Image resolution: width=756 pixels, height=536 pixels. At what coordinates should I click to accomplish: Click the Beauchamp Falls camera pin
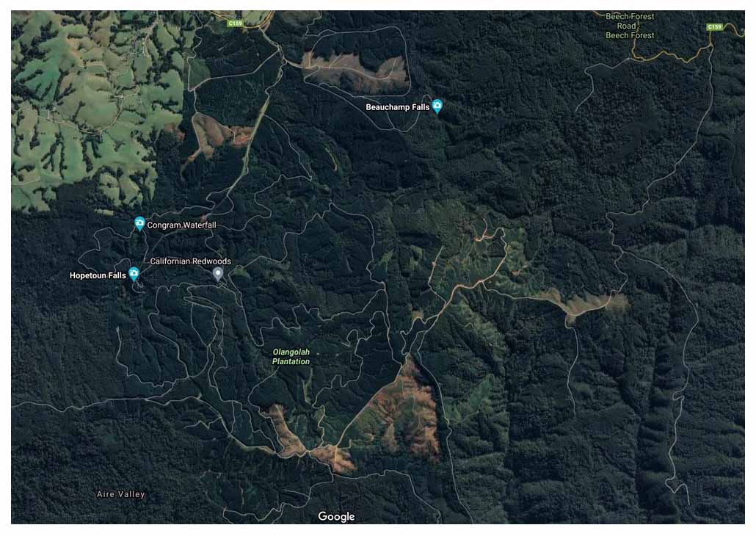437,106
